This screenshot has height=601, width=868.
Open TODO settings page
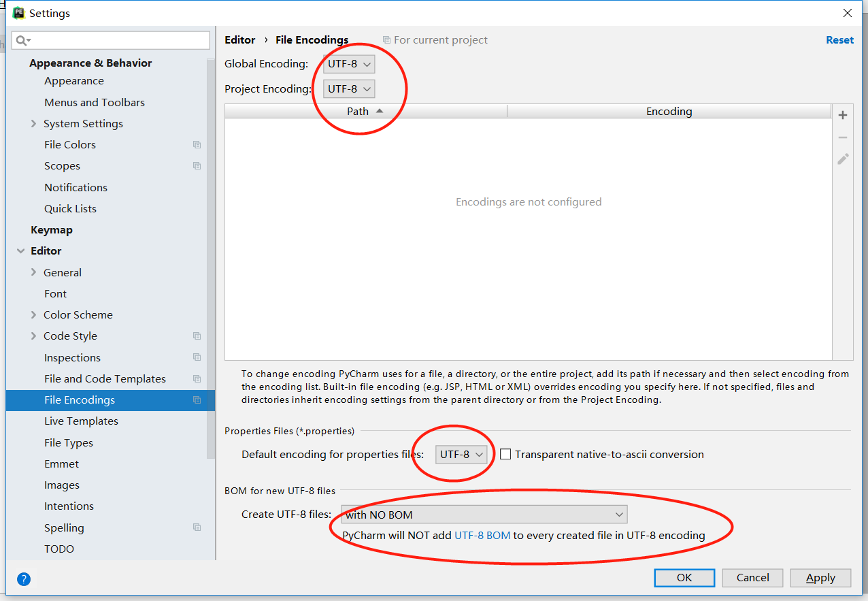59,549
